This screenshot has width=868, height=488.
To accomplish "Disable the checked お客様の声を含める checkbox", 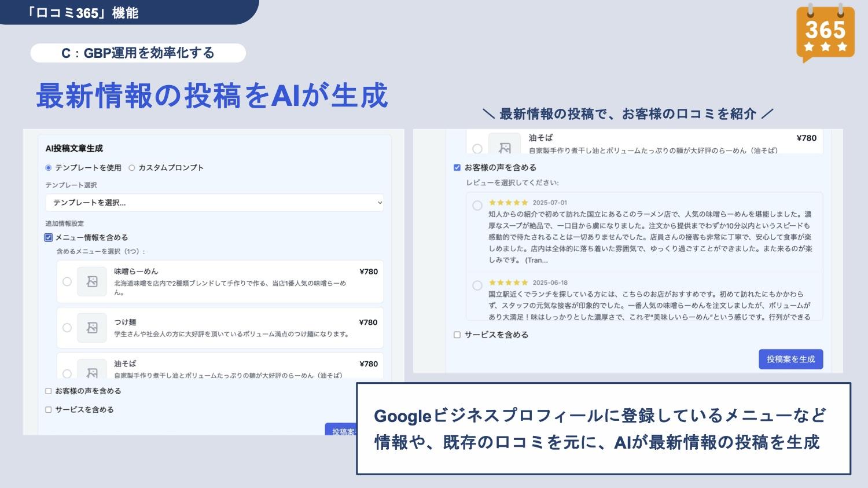I will 457,168.
